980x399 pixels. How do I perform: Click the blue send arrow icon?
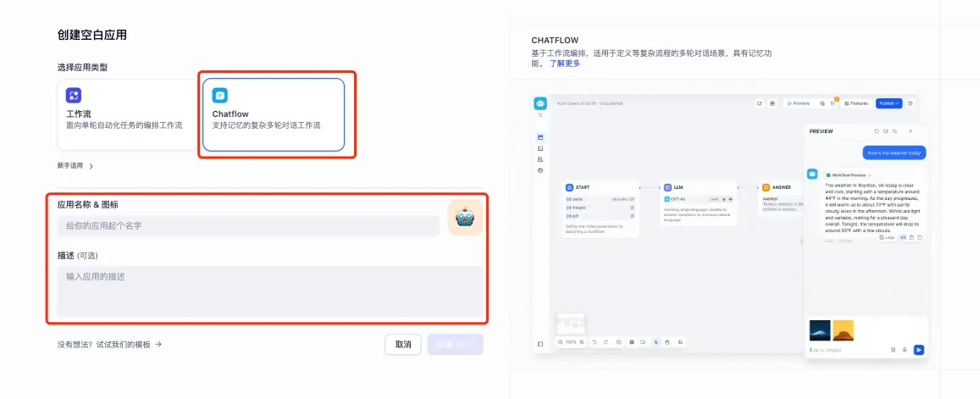coord(919,349)
